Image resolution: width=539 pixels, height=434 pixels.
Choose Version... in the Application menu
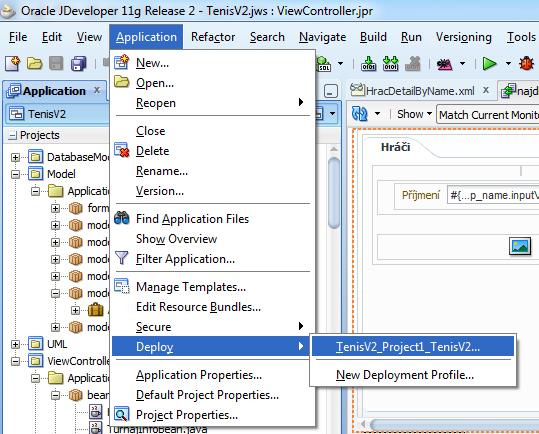click(212, 191)
